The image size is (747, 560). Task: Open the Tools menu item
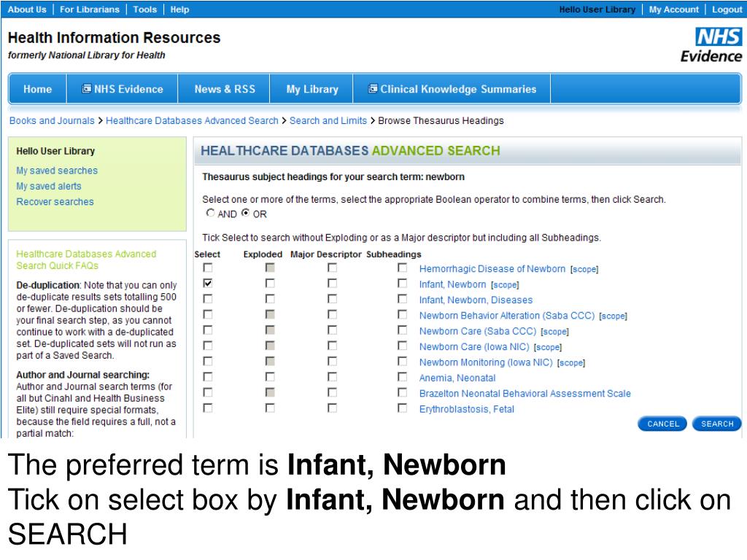tap(145, 9)
